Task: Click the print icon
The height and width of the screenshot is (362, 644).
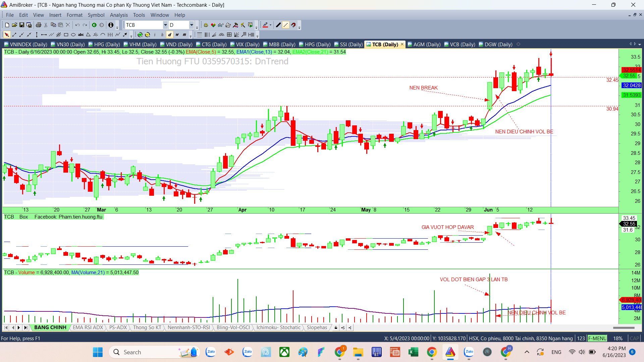Action: pos(38,25)
